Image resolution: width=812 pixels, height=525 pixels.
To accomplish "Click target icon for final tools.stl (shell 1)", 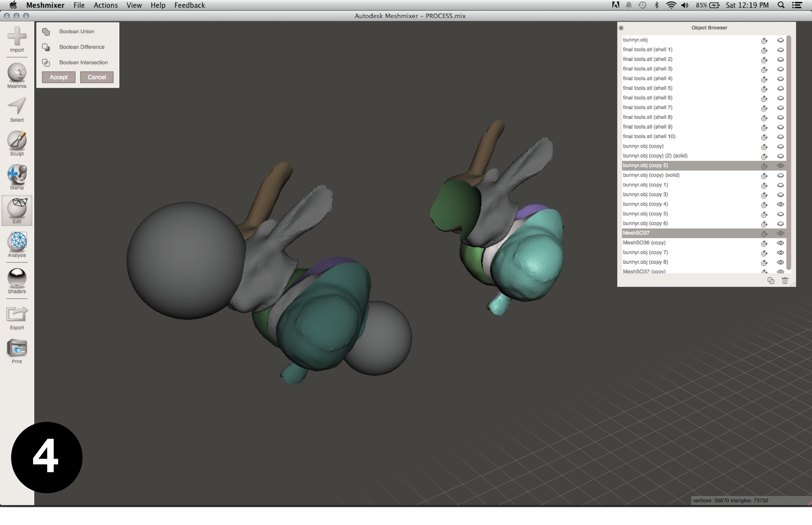I will coord(764,50).
